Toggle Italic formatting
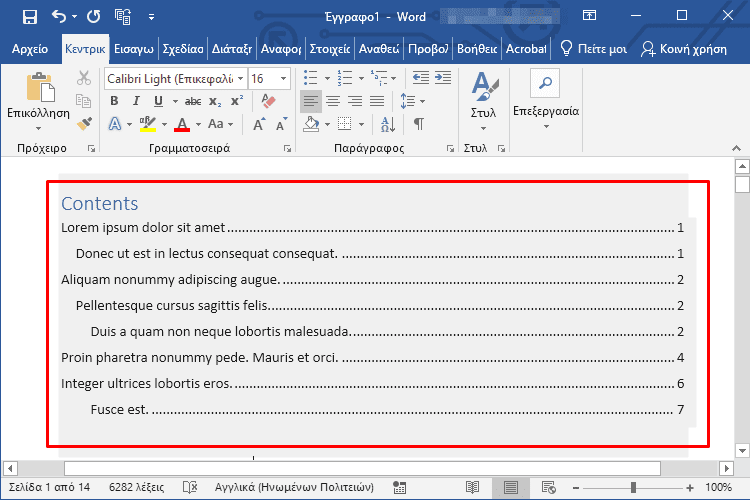The width and height of the screenshot is (750, 500). 136,101
